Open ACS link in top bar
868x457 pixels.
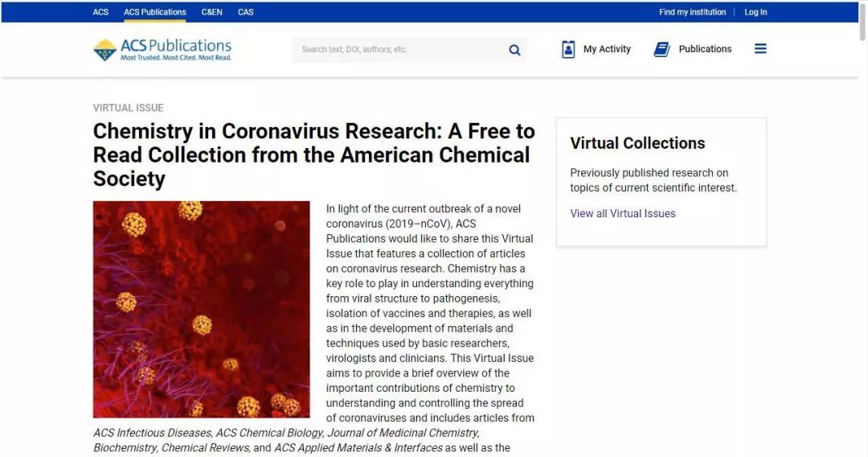click(100, 11)
